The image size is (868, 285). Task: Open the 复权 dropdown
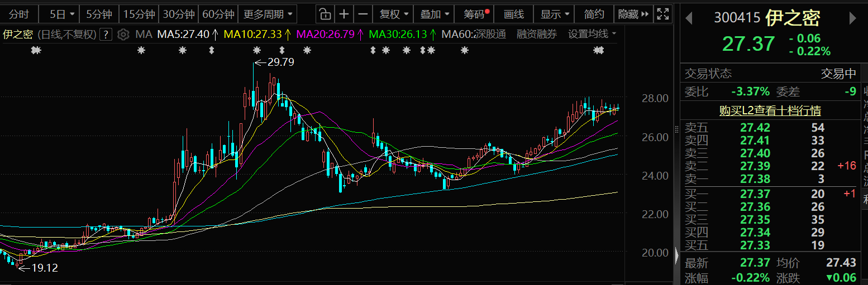[x=394, y=14]
